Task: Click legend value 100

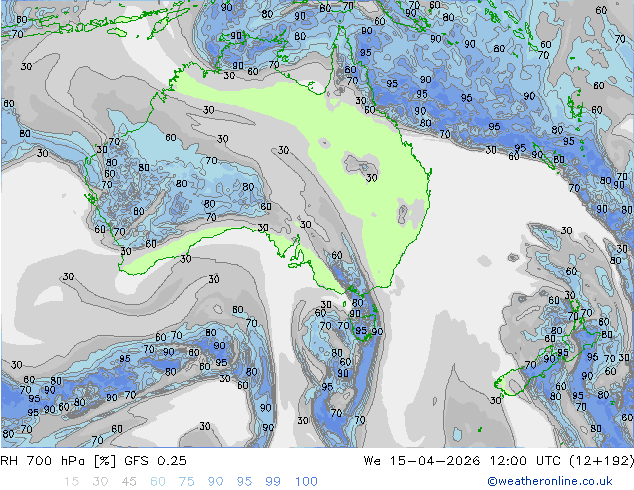Action: click(x=306, y=482)
